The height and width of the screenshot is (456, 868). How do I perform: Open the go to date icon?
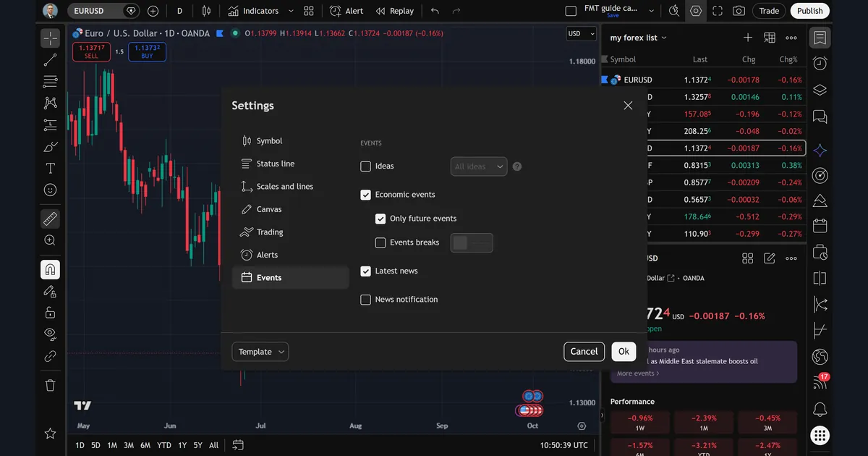[238, 445]
